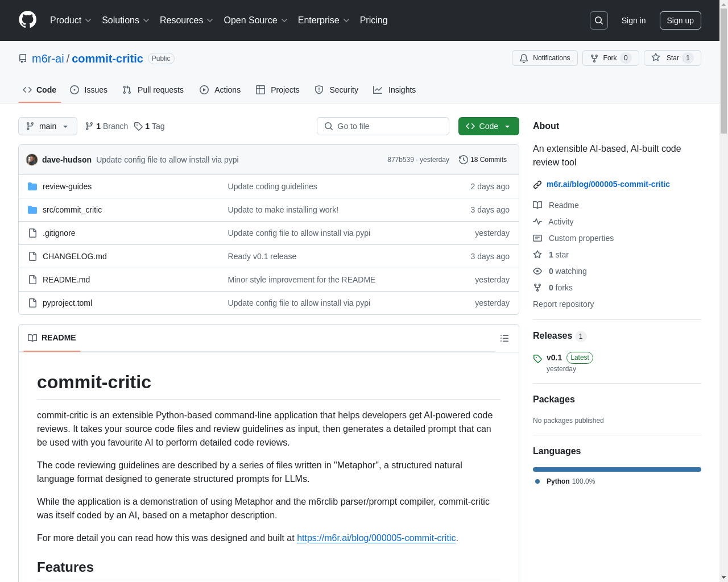Expand the Enterprise menu
Screen dimensions: 728x582
(324, 20)
